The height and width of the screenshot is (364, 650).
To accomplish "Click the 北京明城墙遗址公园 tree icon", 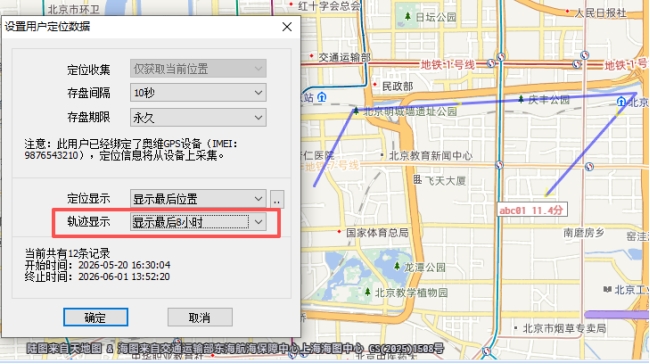I will (x=356, y=111).
